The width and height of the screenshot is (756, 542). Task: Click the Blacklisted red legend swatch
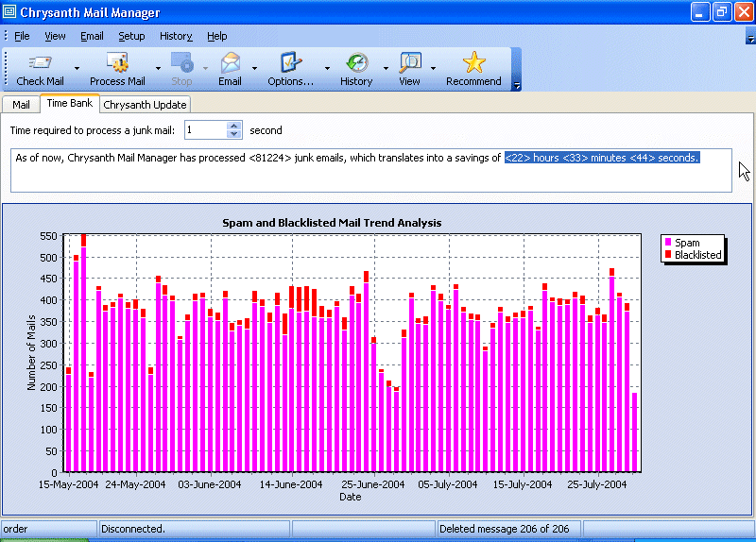[x=667, y=255]
